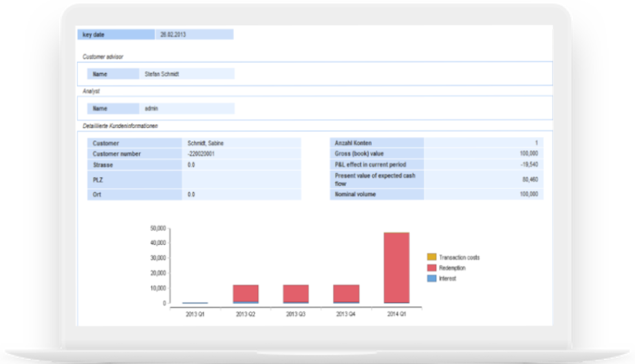Screen dimensions: 635x364
Task: Click the yellow Transaction costs legend swatch
Action: pyautogui.click(x=431, y=257)
